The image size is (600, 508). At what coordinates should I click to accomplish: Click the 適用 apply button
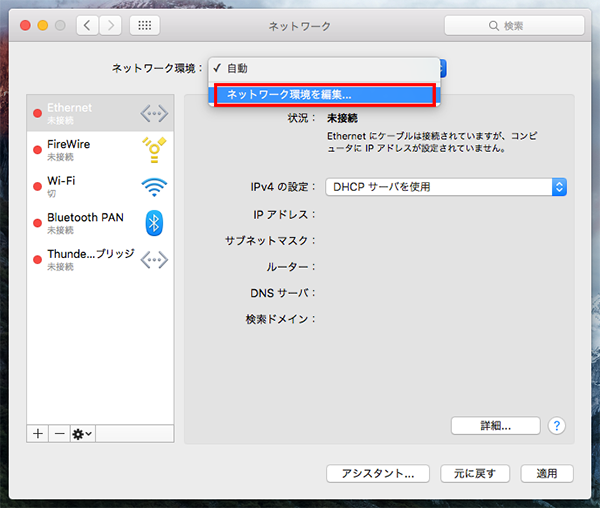(547, 474)
